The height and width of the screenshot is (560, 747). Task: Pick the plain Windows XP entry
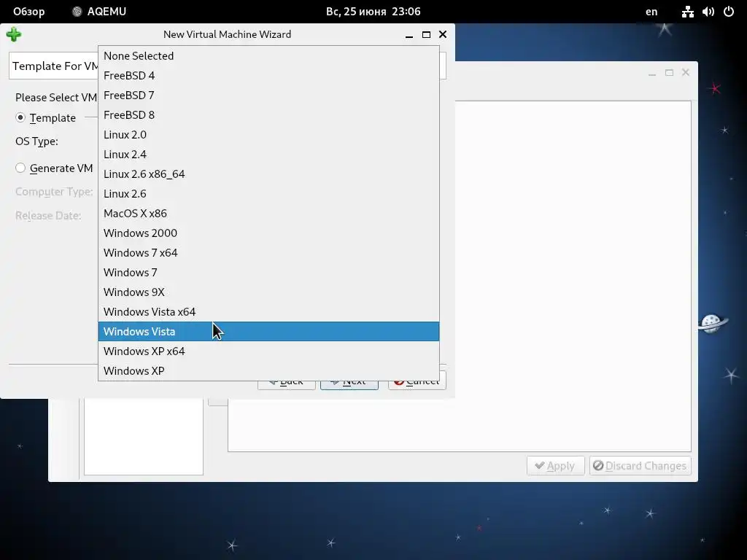click(x=268, y=371)
